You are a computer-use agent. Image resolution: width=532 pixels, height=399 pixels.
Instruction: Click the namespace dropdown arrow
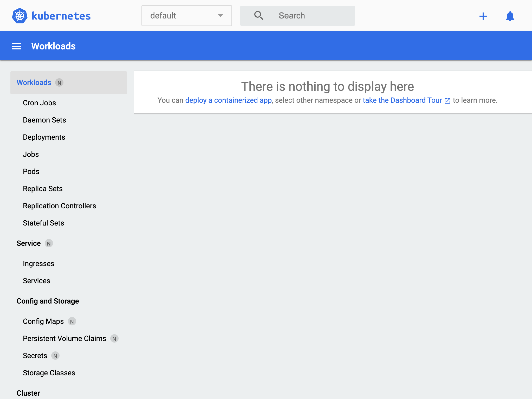[x=220, y=16]
